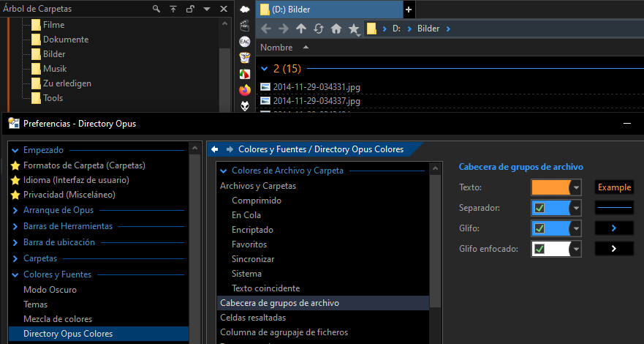The width and height of the screenshot is (644, 344).
Task: Expand the chevron before D: in breadcrumb
Action: [384, 29]
